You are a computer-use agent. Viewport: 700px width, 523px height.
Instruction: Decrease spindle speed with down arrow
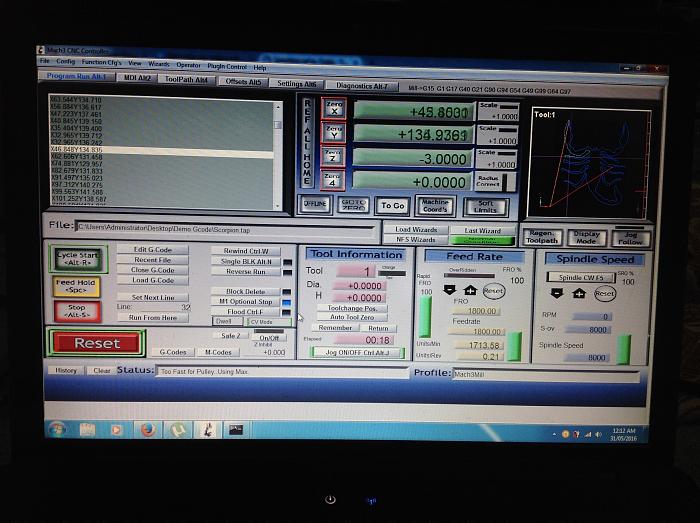557,293
